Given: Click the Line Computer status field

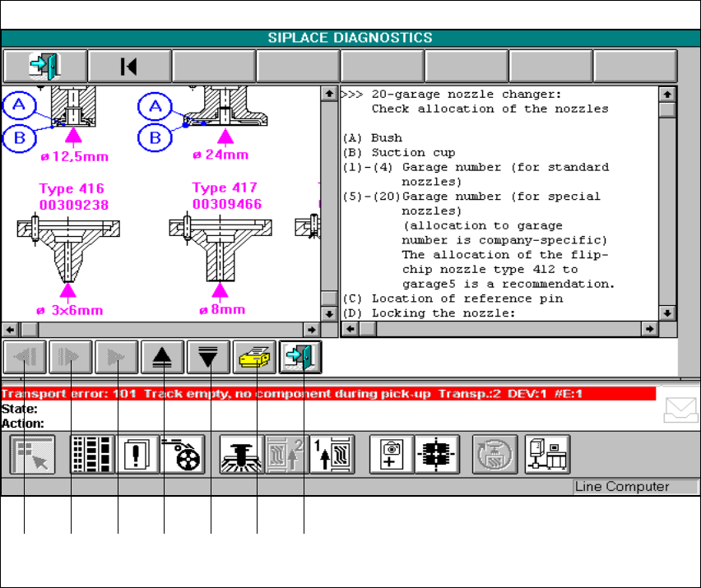Looking at the screenshot, I should [635, 487].
